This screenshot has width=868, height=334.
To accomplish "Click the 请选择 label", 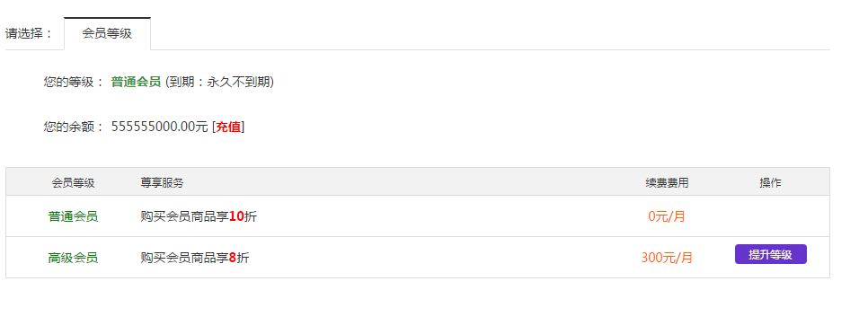I will [x=29, y=34].
